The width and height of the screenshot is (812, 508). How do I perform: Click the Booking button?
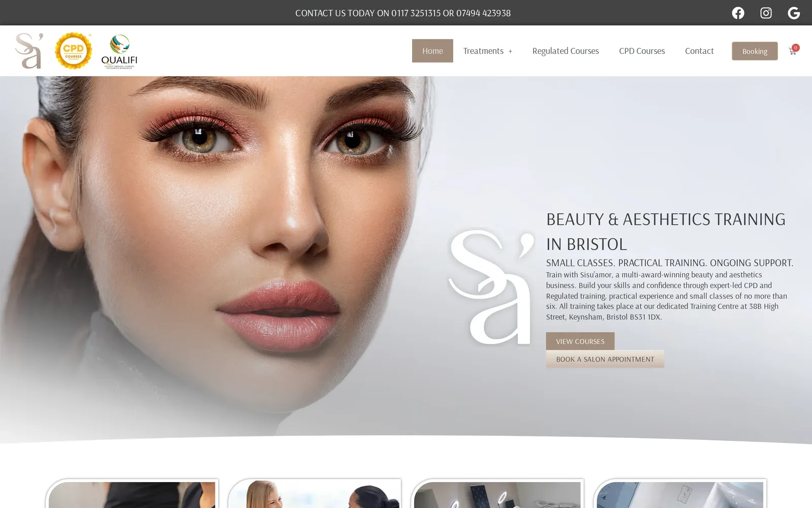pyautogui.click(x=755, y=51)
